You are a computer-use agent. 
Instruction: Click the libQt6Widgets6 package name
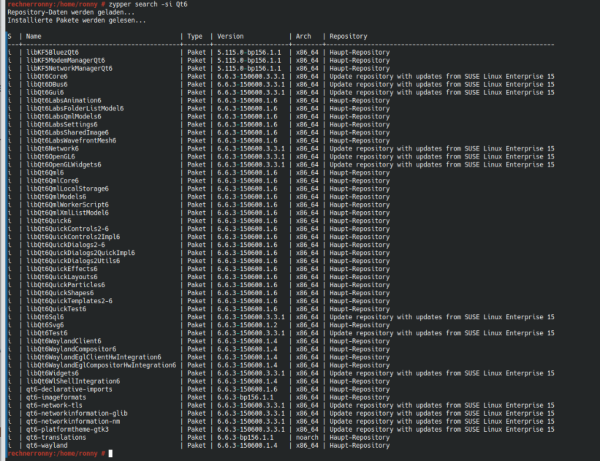tap(52, 373)
